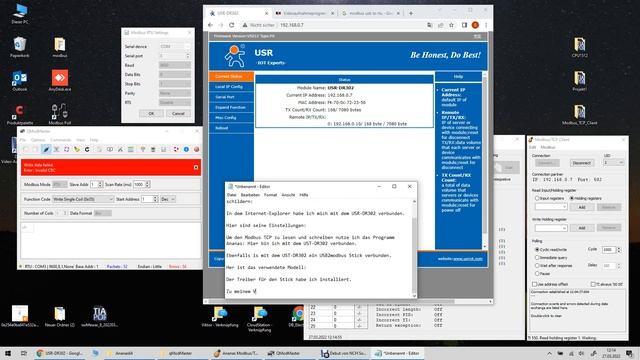The height and width of the screenshot is (360, 640).
Task: Open the AnyDesk desktop icon
Action: (60, 80)
